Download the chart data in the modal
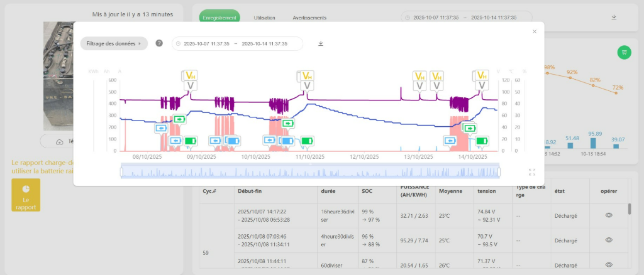Image resolution: width=644 pixels, height=275 pixels. point(321,43)
